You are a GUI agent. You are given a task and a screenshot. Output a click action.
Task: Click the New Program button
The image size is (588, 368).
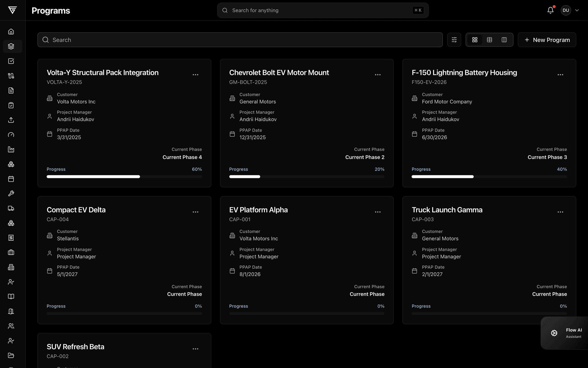coord(547,40)
